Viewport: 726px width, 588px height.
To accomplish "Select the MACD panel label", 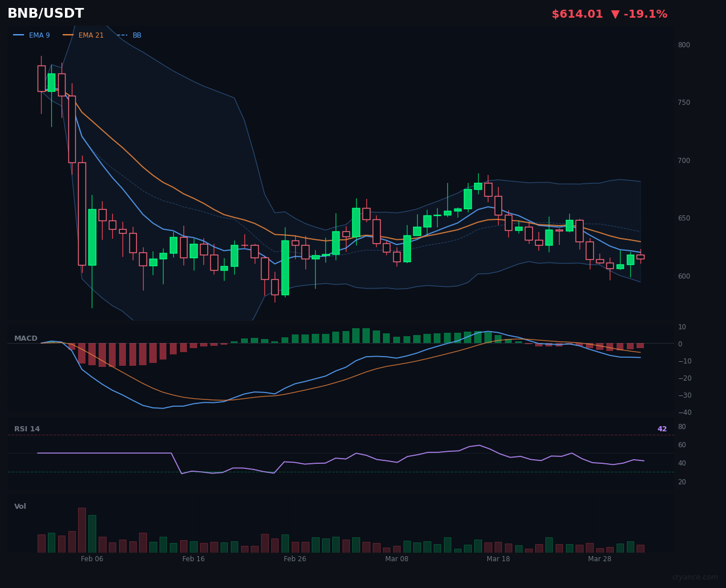I will click(x=26, y=338).
